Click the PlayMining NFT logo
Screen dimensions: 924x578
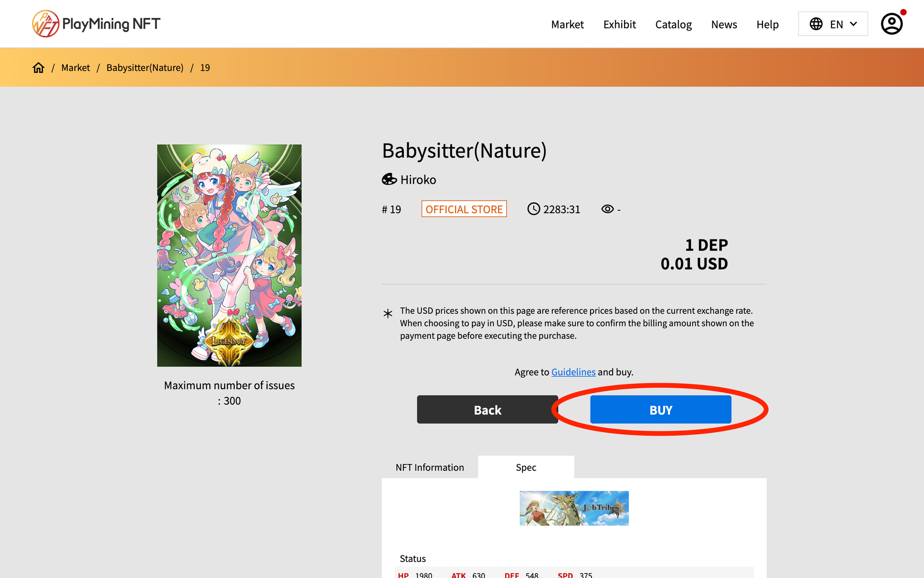(x=96, y=24)
